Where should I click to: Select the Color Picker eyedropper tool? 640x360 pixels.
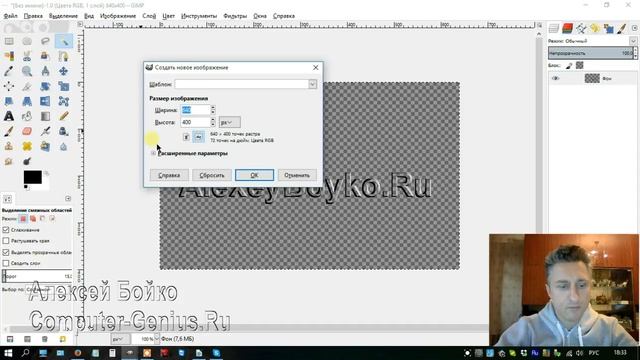9,71
